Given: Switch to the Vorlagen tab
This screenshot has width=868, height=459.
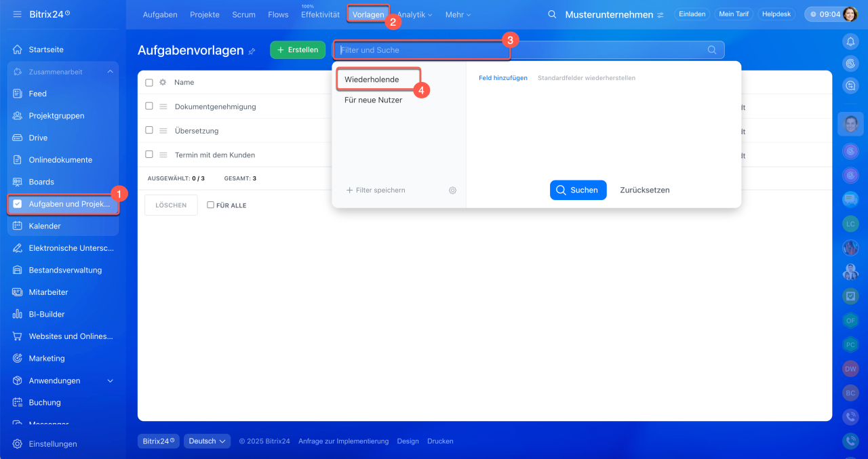Looking at the screenshot, I should (x=368, y=15).
